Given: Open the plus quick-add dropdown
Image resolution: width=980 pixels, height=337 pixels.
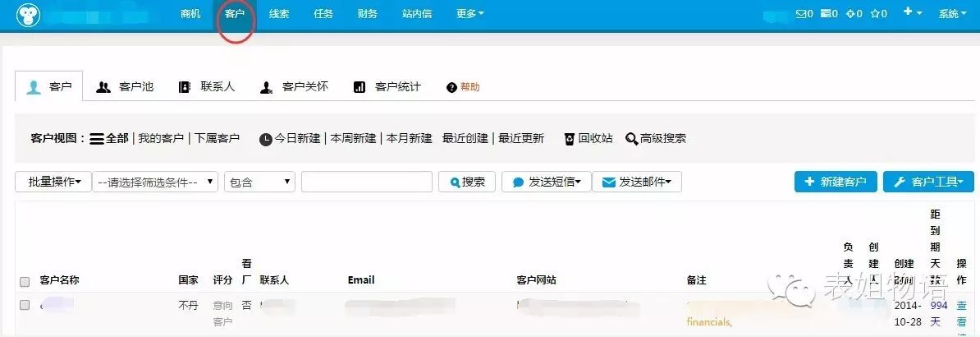Looking at the screenshot, I should [913, 12].
